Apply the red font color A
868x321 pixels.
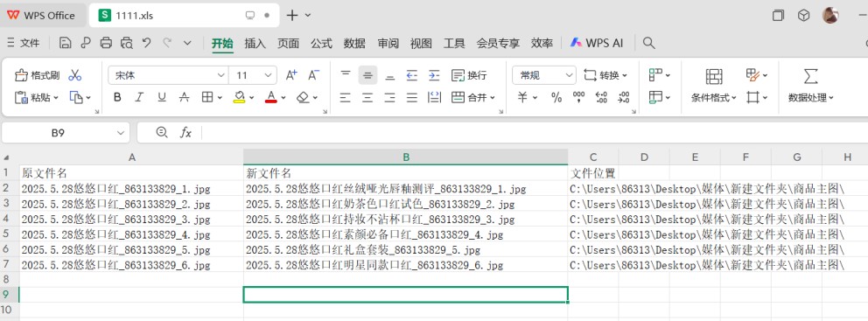click(270, 97)
